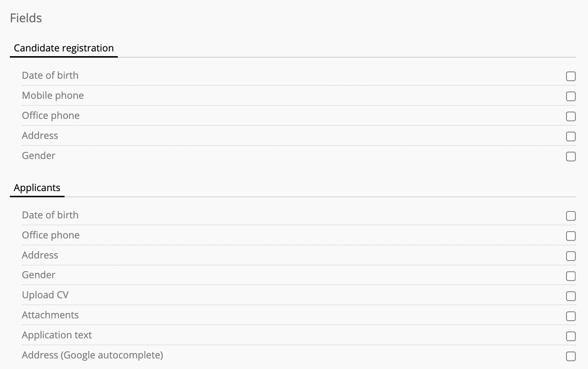This screenshot has height=369, width=588.
Task: Click the Address (Google autocomplete) label text
Action: (92, 355)
